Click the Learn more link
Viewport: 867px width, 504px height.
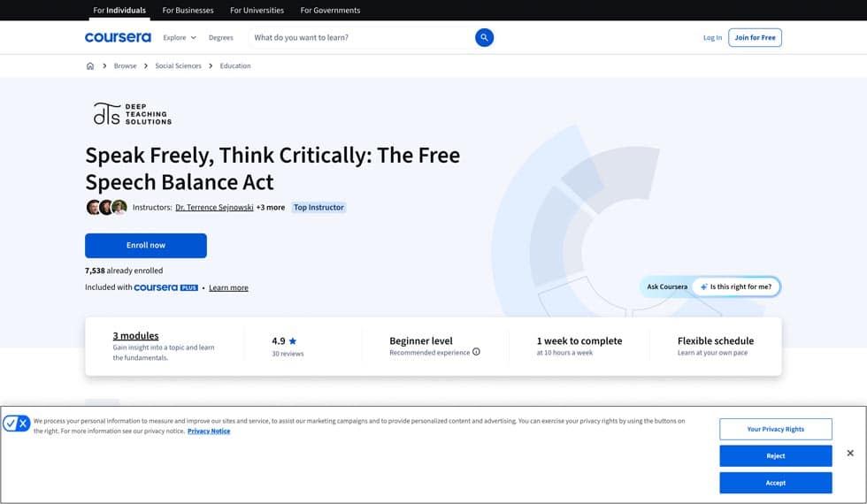(228, 287)
